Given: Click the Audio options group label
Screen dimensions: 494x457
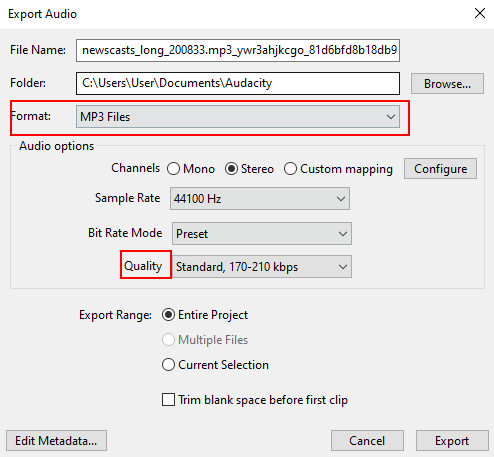Looking at the screenshot, I should (56, 146).
